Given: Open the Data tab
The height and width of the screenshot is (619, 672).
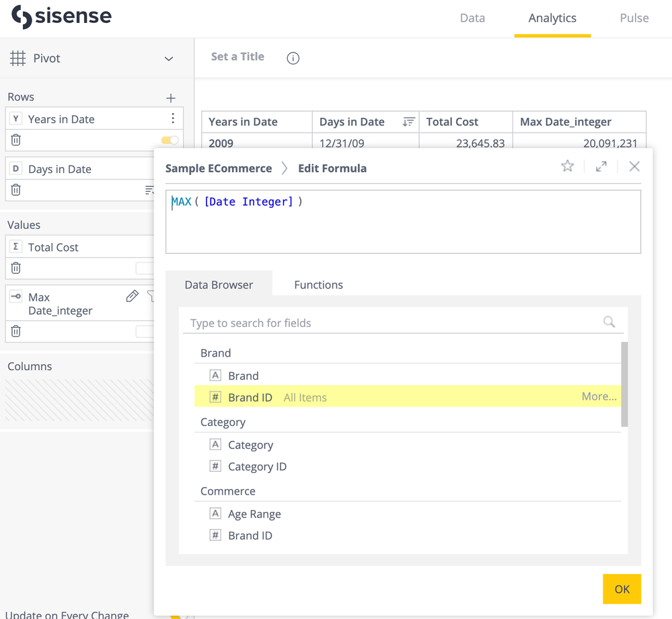Looking at the screenshot, I should pyautogui.click(x=472, y=18).
